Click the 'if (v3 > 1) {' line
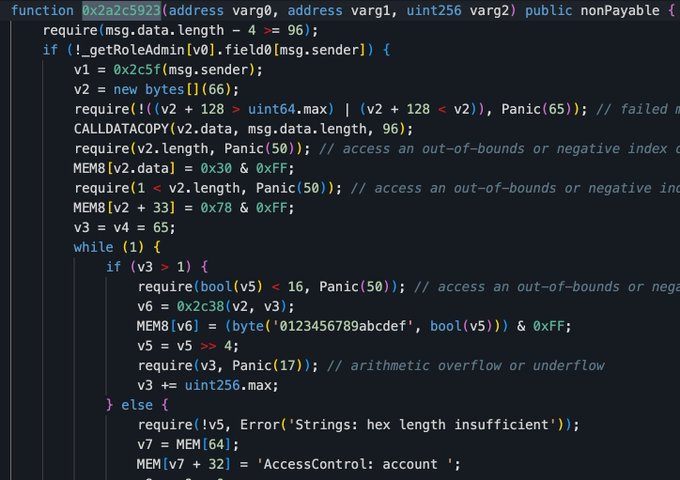Image resolution: width=680 pixels, height=480 pixels. click(157, 267)
